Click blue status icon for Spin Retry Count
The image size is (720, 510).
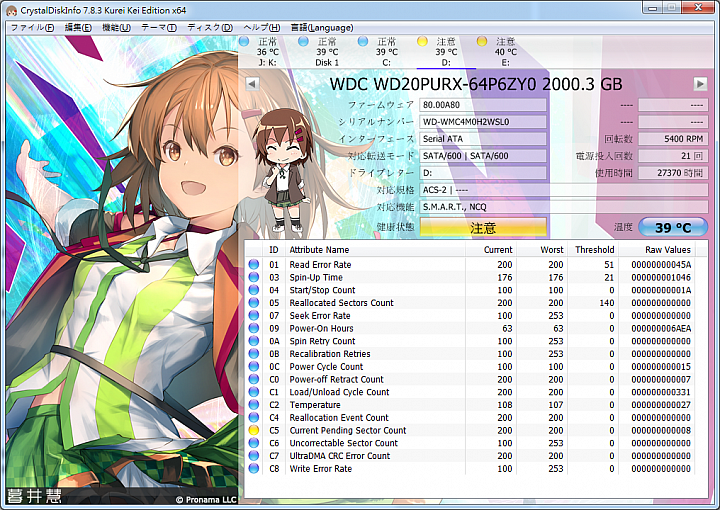click(x=253, y=341)
